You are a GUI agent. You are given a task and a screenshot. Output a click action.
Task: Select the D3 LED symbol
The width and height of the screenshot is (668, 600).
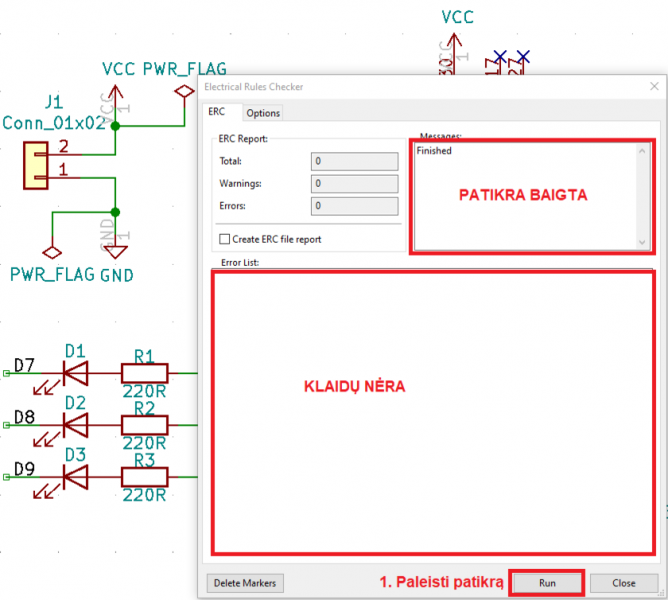click(75, 477)
